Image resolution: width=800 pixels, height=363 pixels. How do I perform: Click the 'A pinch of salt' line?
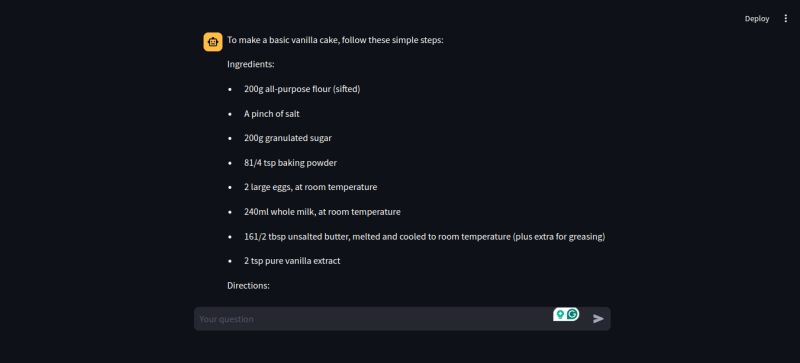(271, 114)
